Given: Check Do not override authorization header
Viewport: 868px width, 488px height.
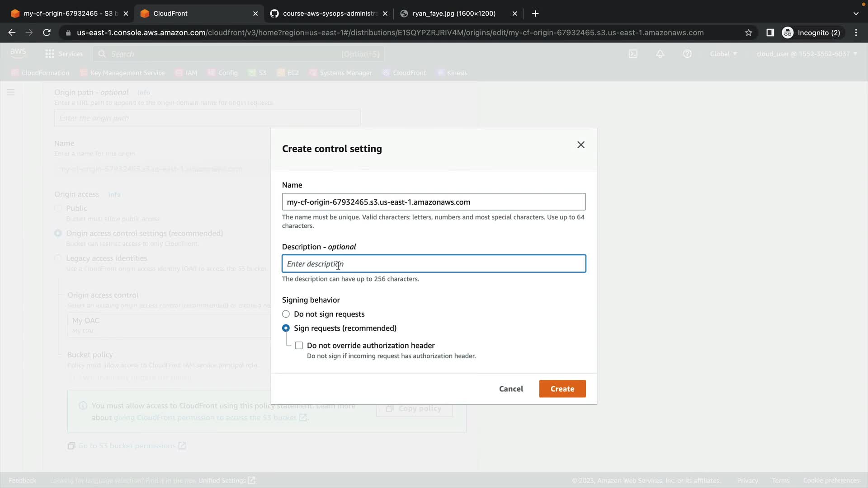Looking at the screenshot, I should coord(299,346).
